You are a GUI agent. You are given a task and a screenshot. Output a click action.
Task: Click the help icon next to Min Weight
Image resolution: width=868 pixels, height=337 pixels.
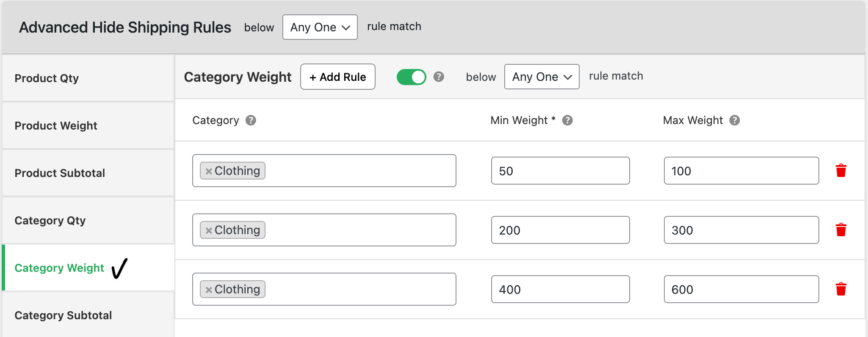coord(567,121)
